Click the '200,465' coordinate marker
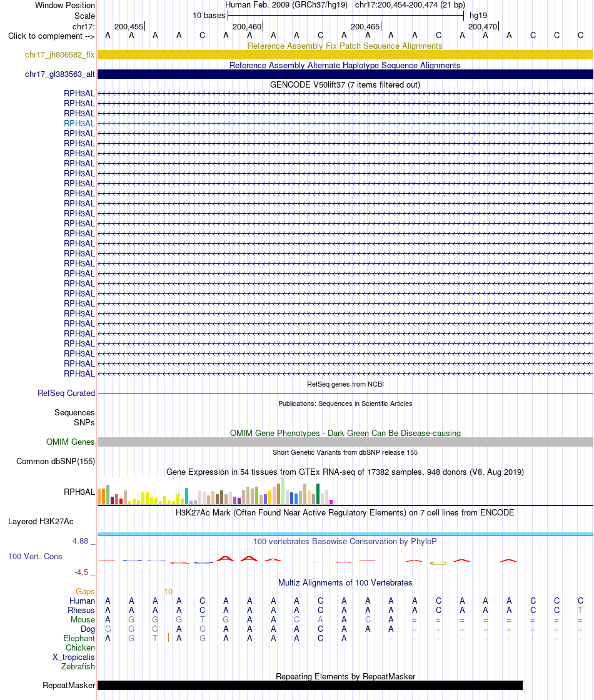This screenshot has height=700, width=594. point(365,26)
